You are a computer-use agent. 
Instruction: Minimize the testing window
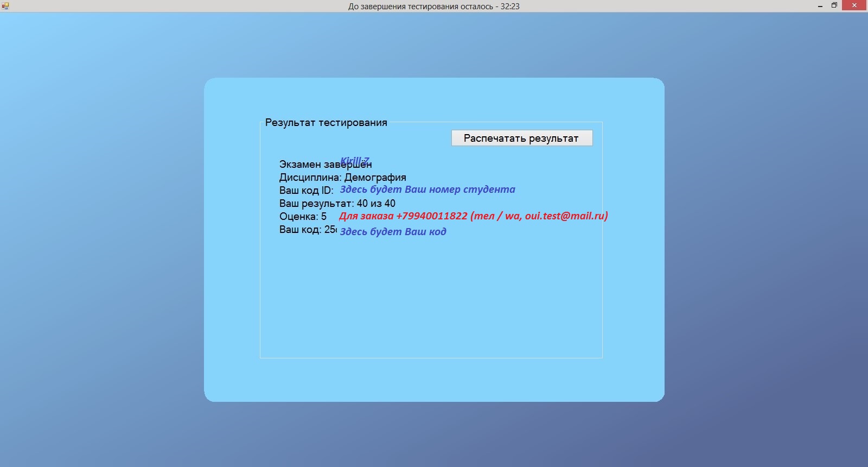point(820,6)
